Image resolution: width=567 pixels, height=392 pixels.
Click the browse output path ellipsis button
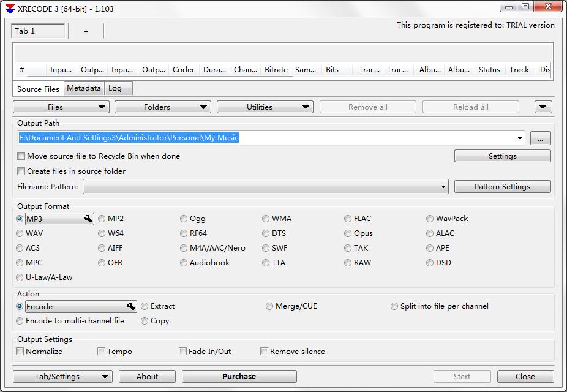pyautogui.click(x=540, y=138)
